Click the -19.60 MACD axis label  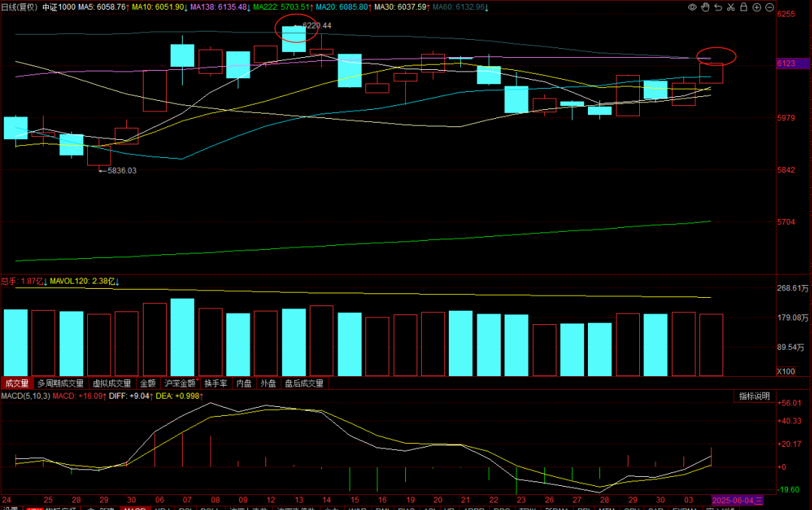point(789,490)
